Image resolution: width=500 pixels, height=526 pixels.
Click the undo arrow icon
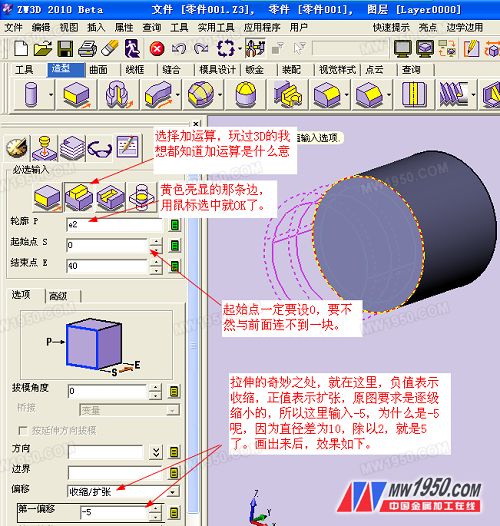tap(179, 49)
